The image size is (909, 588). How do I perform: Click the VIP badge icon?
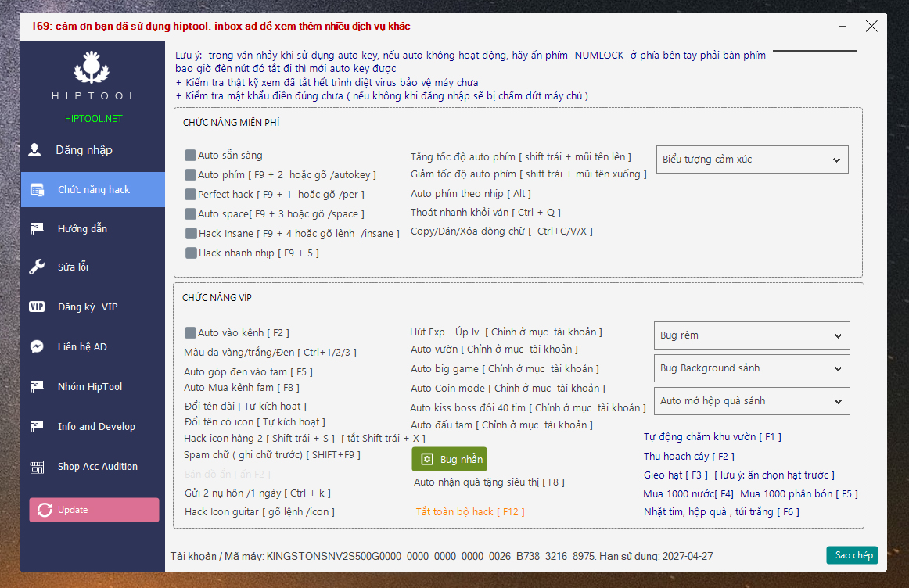(37, 307)
